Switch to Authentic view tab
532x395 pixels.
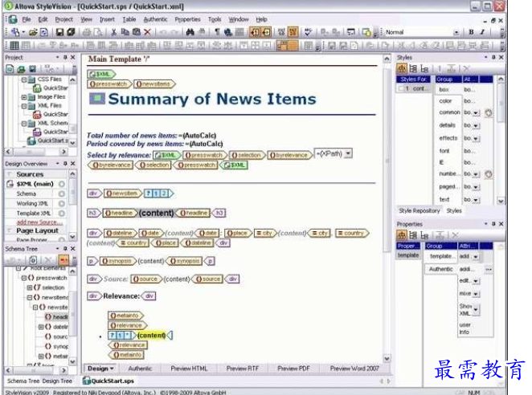click(140, 369)
